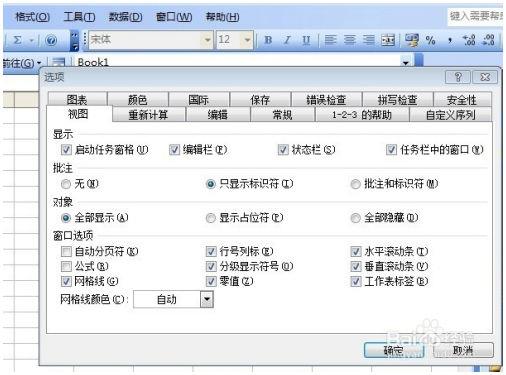The height and width of the screenshot is (375, 506).
Task: Close the Options dialog
Action: click(485, 77)
